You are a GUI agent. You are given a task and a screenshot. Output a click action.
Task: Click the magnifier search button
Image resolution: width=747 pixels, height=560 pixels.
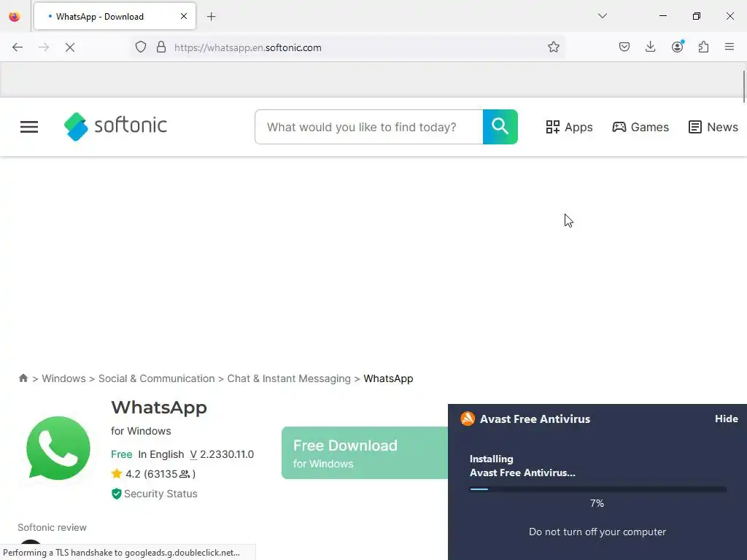pyautogui.click(x=500, y=127)
